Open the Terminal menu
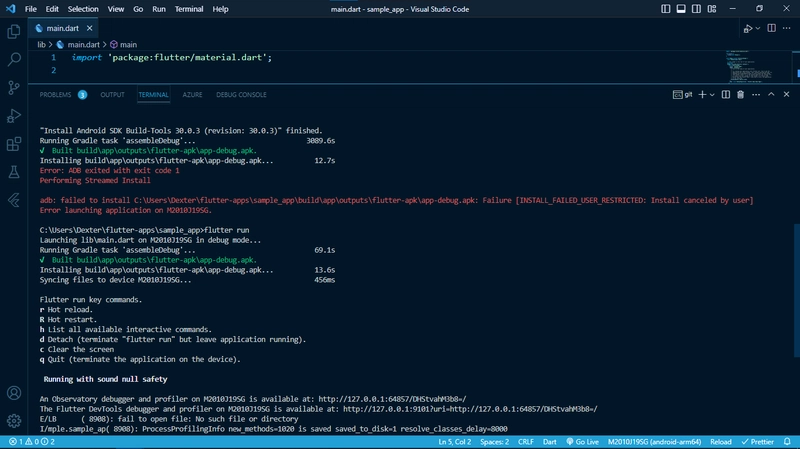This screenshot has height=449, width=800. tap(189, 9)
